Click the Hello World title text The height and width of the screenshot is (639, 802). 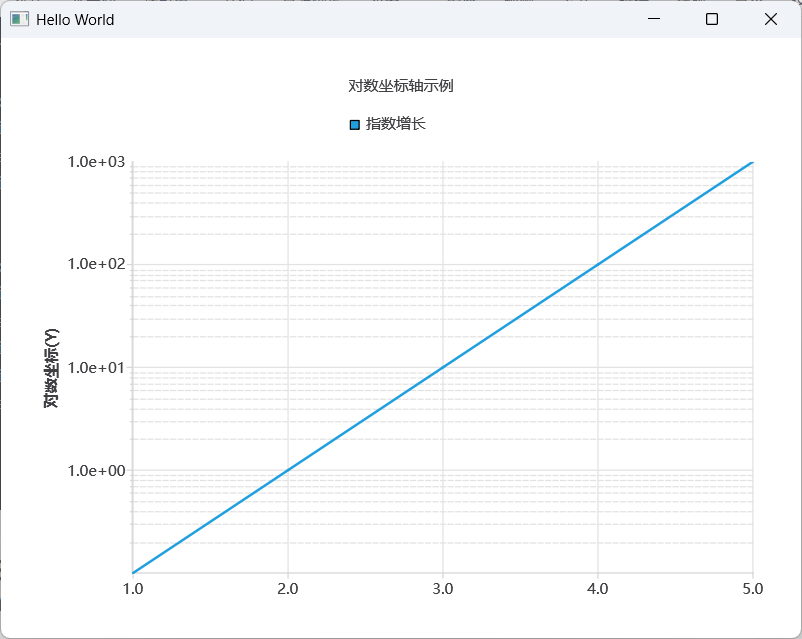[x=75, y=19]
